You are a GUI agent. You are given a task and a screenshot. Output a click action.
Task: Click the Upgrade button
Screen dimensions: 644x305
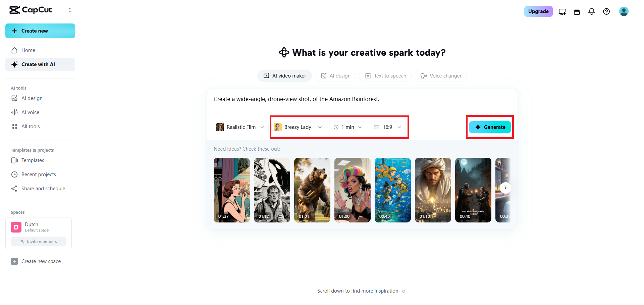(x=538, y=11)
